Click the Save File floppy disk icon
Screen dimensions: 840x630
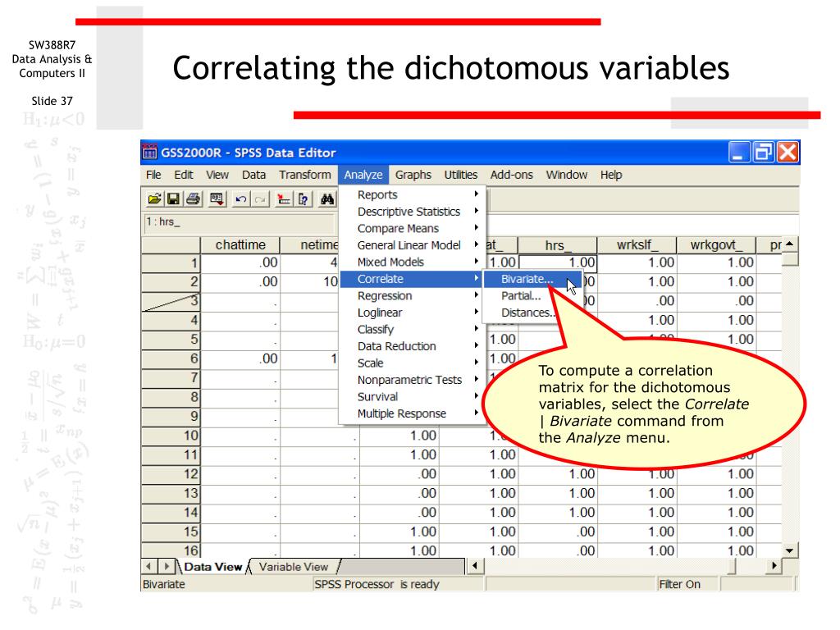(173, 199)
